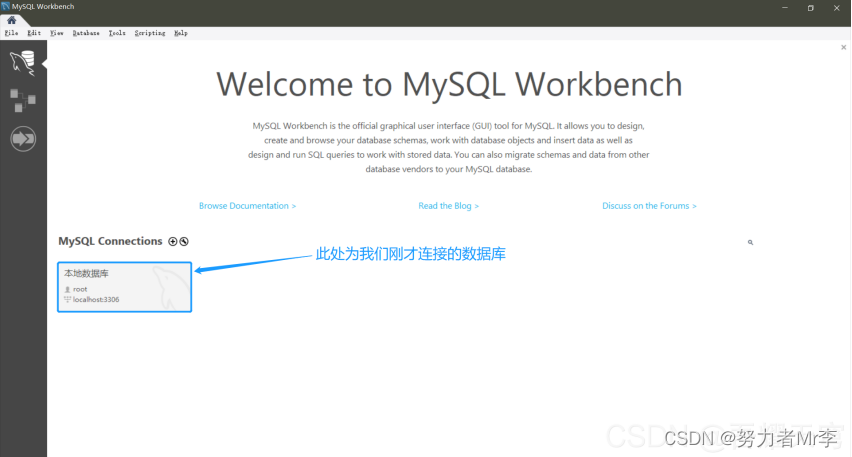Open the View menu
The height and width of the screenshot is (457, 852).
[57, 33]
